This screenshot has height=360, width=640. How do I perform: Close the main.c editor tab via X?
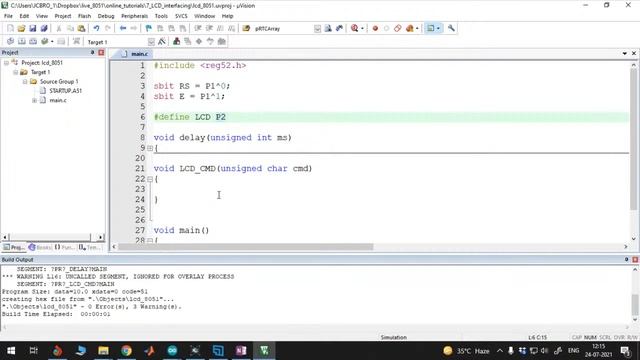tap(634, 53)
